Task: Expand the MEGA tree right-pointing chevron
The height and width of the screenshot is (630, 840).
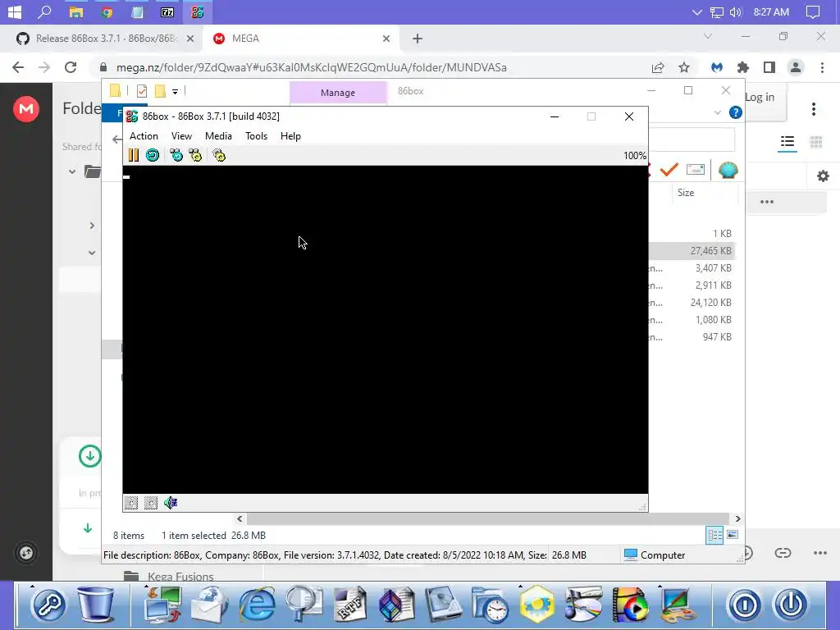Action: tap(92, 226)
